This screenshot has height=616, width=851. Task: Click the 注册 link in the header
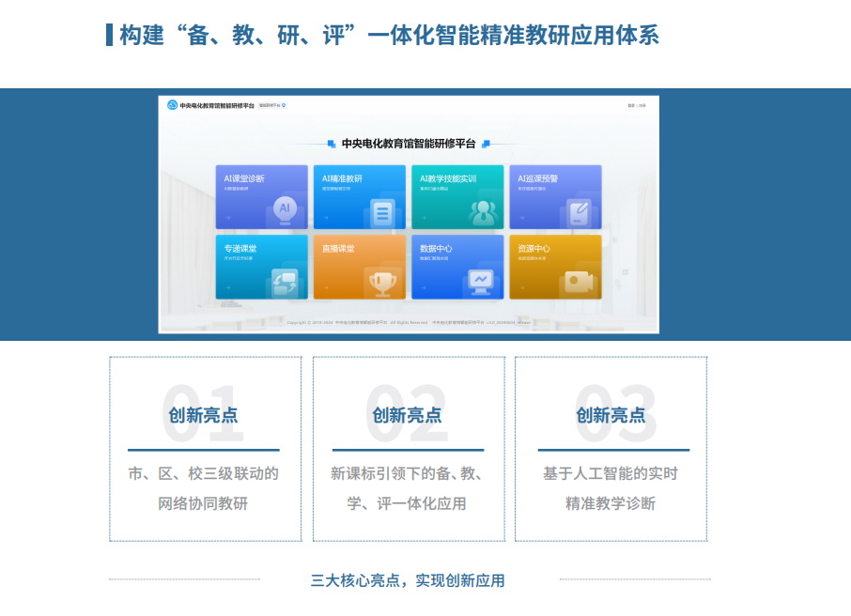pos(642,105)
